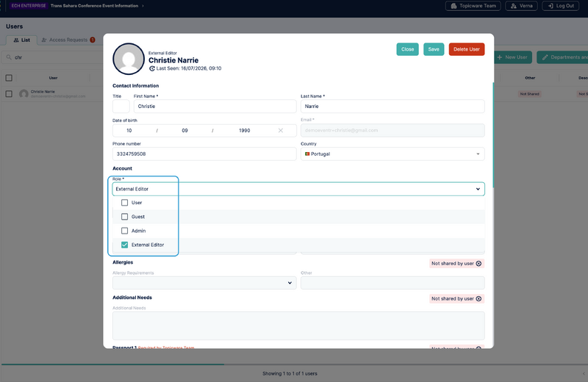Dismiss Additional Needs 'Not shared by user' x icon

pyautogui.click(x=478, y=299)
